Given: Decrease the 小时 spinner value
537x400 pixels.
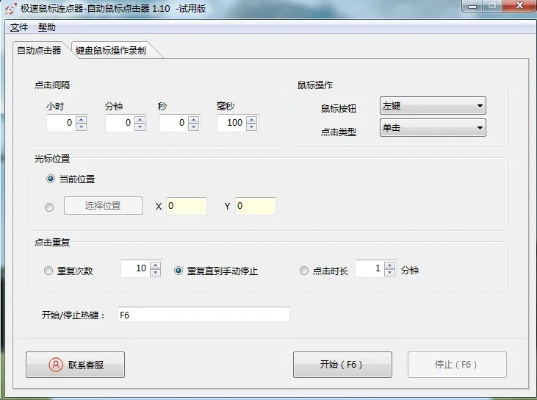Looking at the screenshot, I should pos(82,127).
